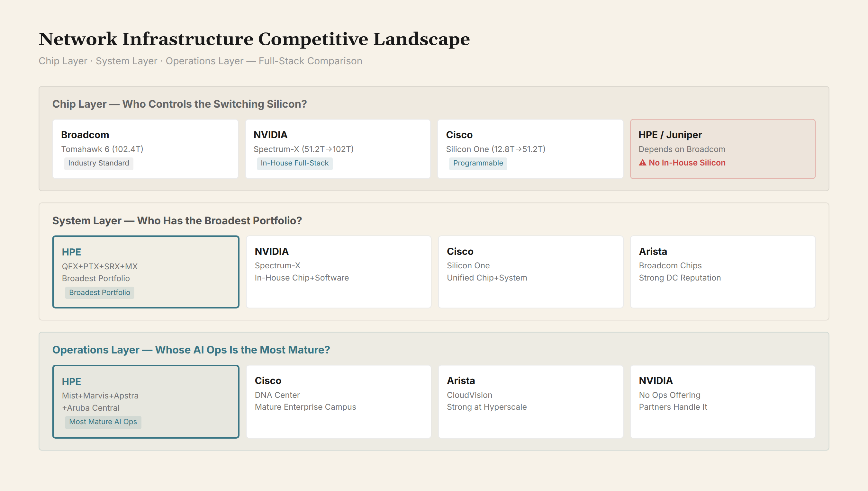Click Arista title in System Layer
868x491 pixels.
(653, 252)
